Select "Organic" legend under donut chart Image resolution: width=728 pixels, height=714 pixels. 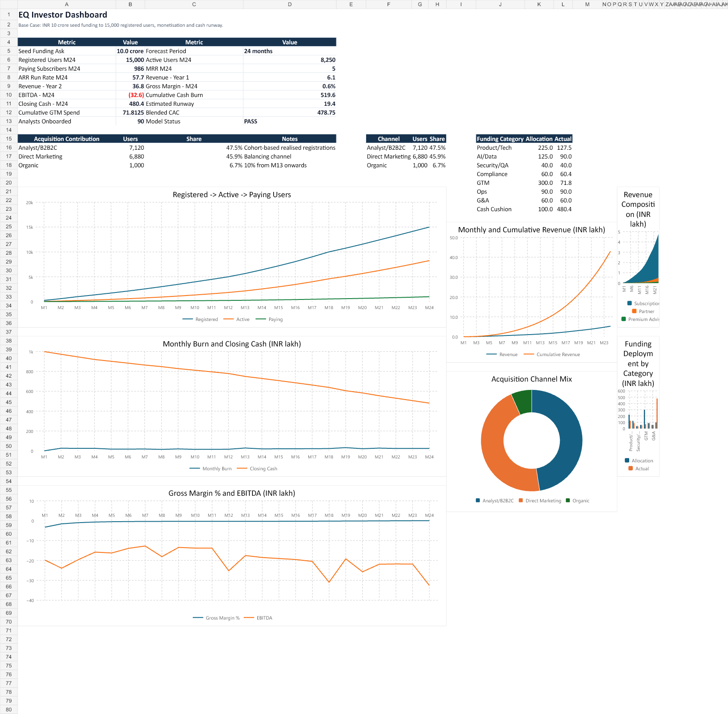[x=578, y=501]
